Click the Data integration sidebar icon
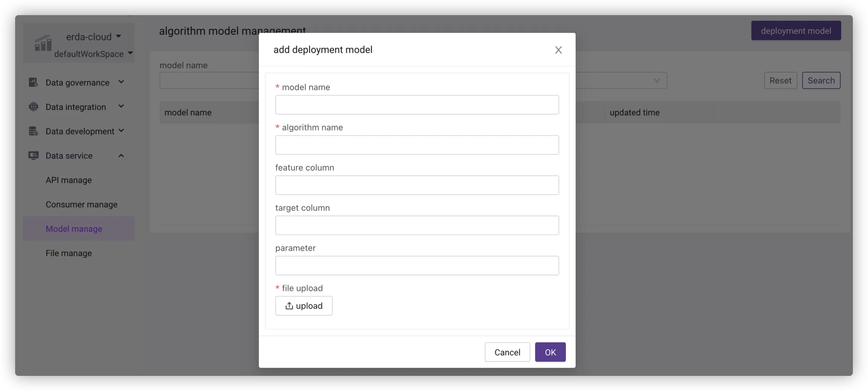 pos(34,107)
